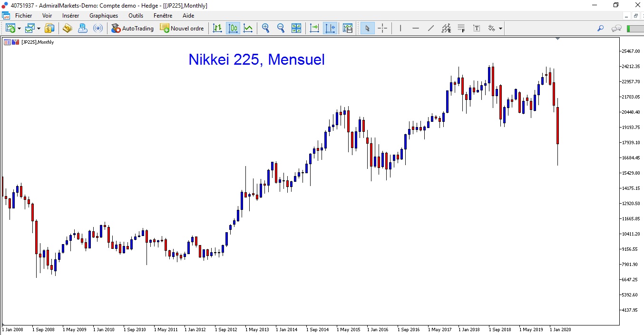Tile the chart windows
The image size is (644, 335).
[x=296, y=28]
